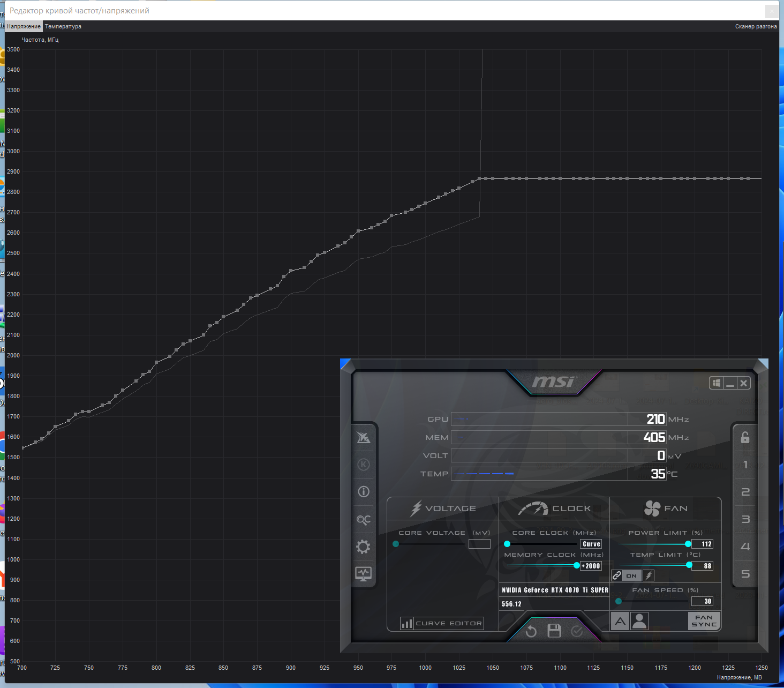The height and width of the screenshot is (688, 784).
Task: Click the MSI Afterburner jet logo icon
Action: click(364, 438)
